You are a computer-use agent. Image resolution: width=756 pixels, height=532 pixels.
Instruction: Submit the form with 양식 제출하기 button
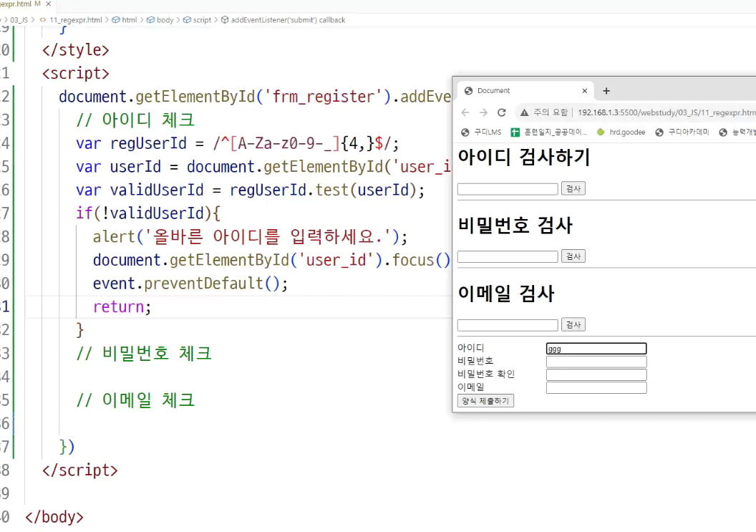485,401
